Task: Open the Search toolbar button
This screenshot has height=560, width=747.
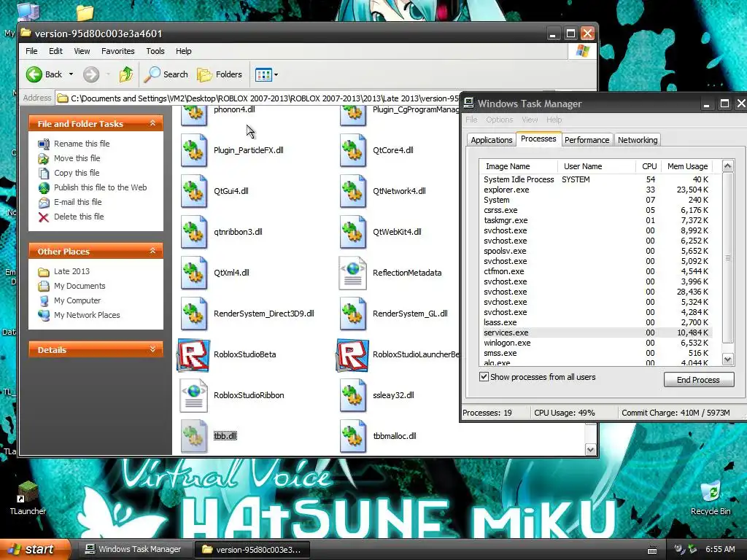Action: click(166, 74)
